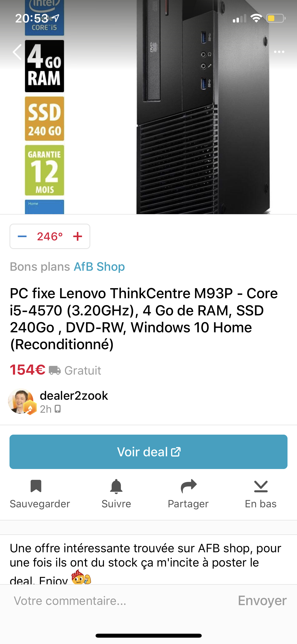Tap the Voir deal button
The width and height of the screenshot is (297, 644).
[x=148, y=452]
